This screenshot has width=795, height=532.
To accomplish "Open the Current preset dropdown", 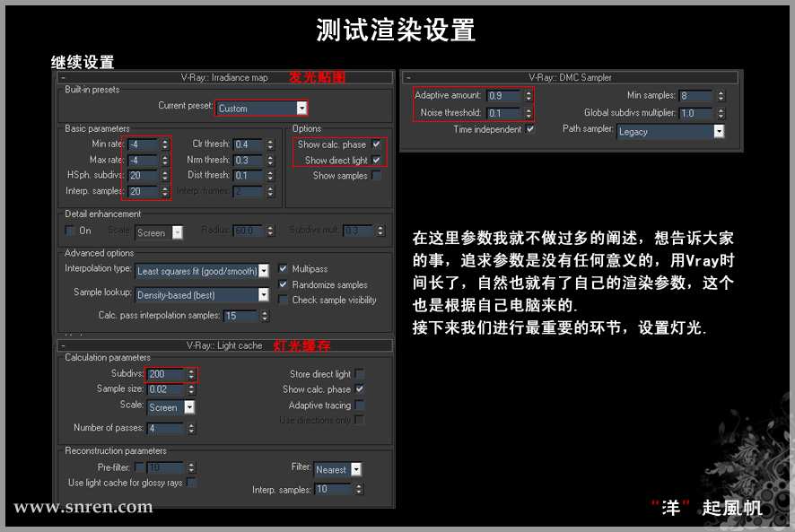I will 262,108.
